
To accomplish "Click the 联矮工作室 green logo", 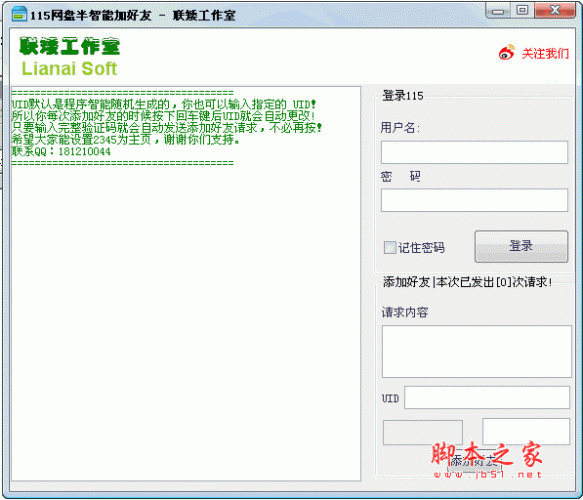I will 70,46.
